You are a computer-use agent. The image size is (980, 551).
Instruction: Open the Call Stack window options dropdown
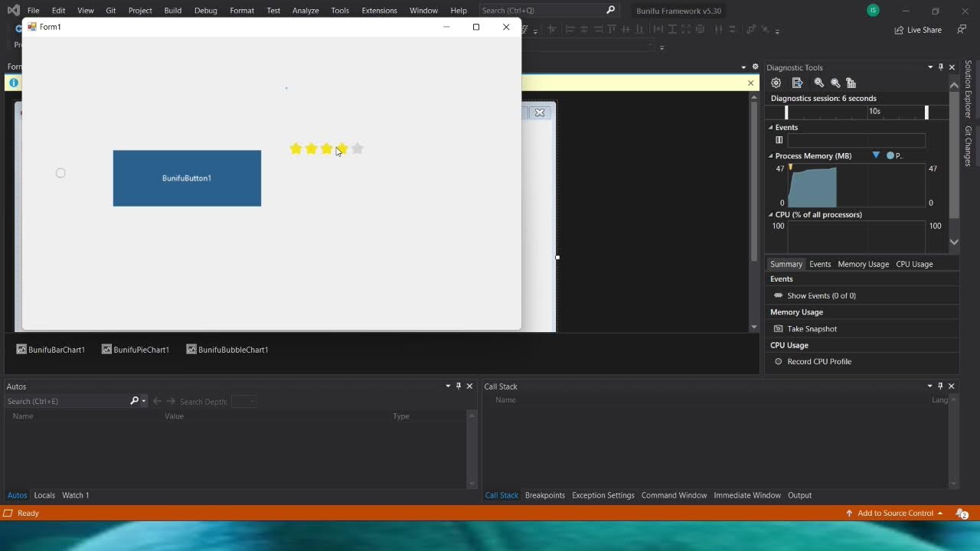tap(929, 386)
